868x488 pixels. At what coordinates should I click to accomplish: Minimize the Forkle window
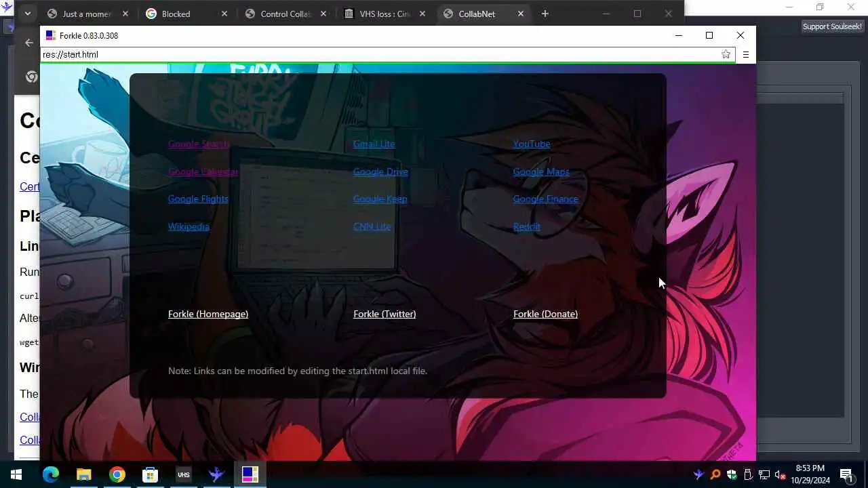(x=679, y=35)
